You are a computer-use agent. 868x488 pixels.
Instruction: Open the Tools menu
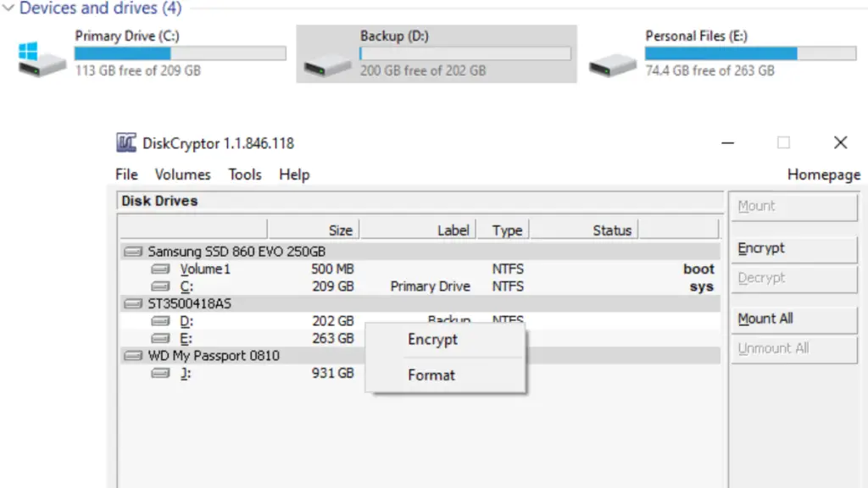pos(245,175)
